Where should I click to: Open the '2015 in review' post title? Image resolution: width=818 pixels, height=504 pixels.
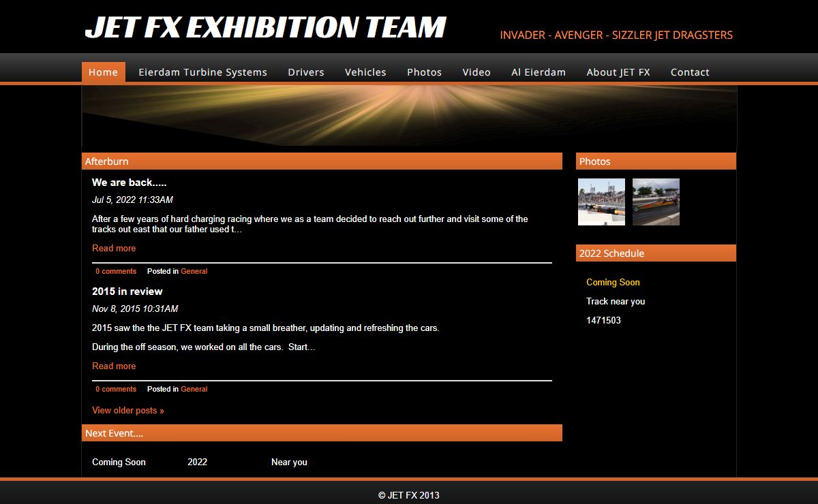[x=127, y=292]
